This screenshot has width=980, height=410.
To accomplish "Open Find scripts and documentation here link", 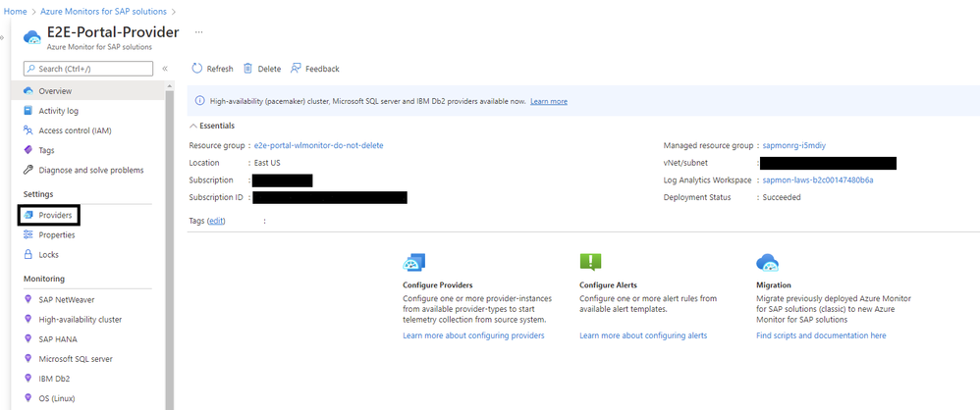I will (x=821, y=335).
